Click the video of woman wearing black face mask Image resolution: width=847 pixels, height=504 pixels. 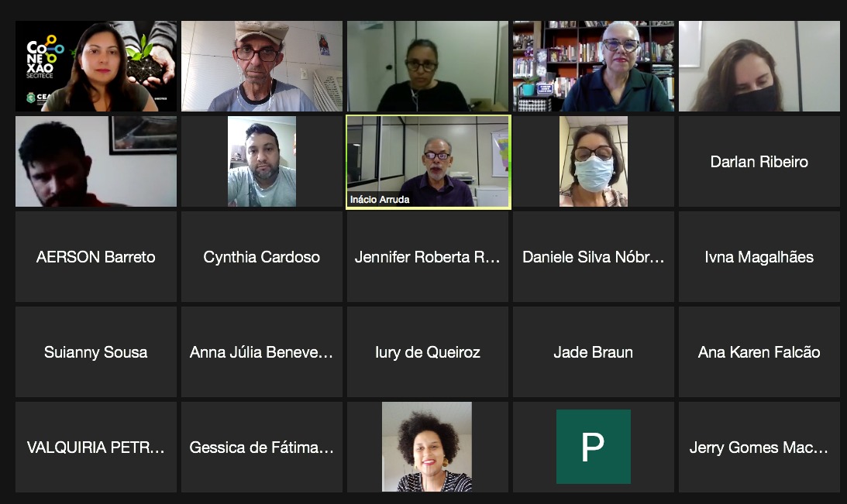759,66
